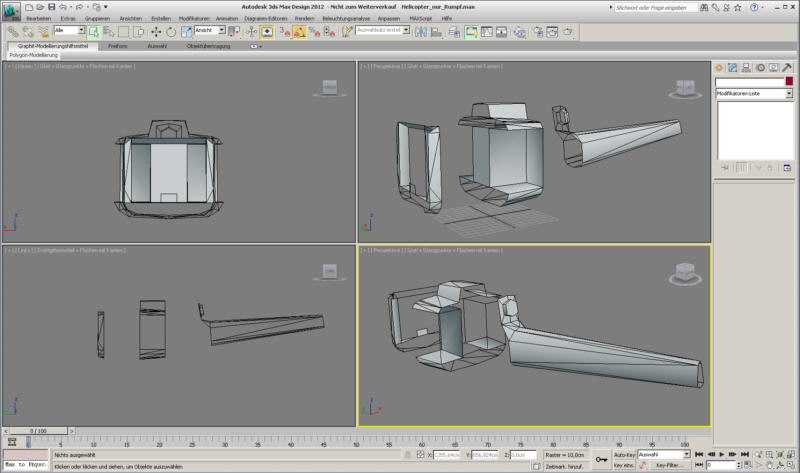The image size is (800, 473).
Task: Toggle the Auto-Key animation mode
Action: coord(623,455)
